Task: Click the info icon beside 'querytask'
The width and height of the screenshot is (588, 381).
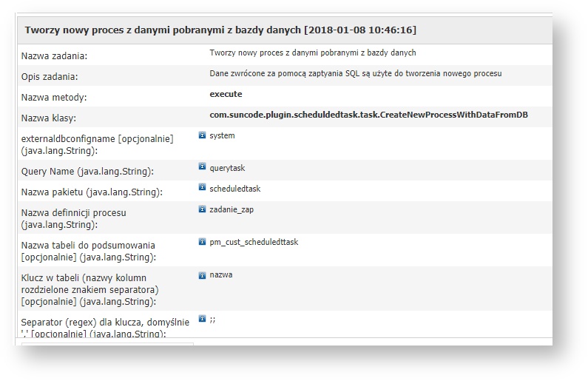Action: coord(202,167)
